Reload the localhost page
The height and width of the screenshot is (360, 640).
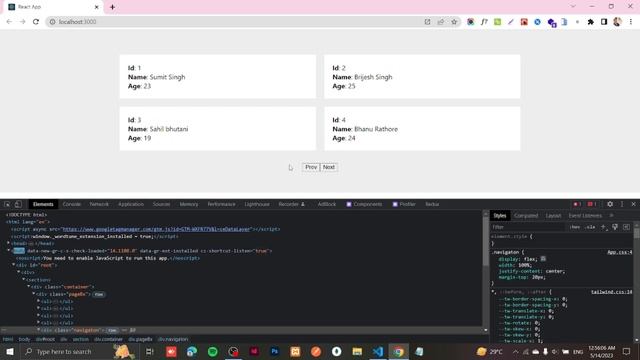[36, 22]
